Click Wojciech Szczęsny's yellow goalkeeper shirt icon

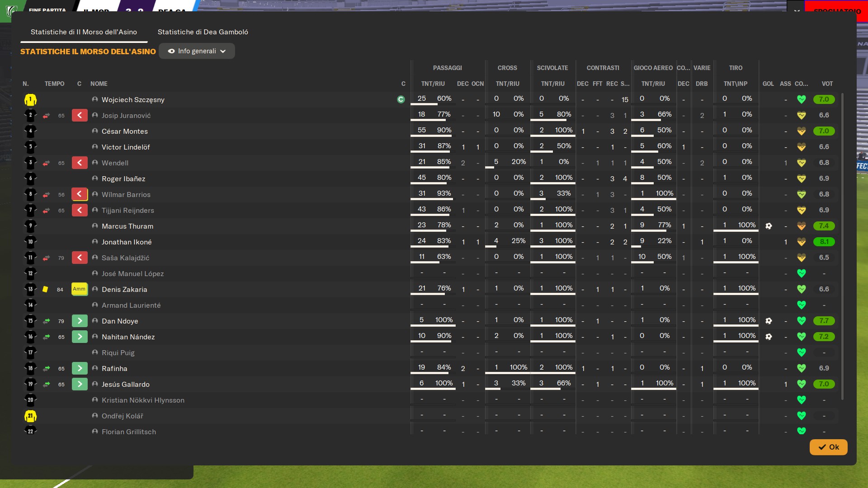pos(30,100)
